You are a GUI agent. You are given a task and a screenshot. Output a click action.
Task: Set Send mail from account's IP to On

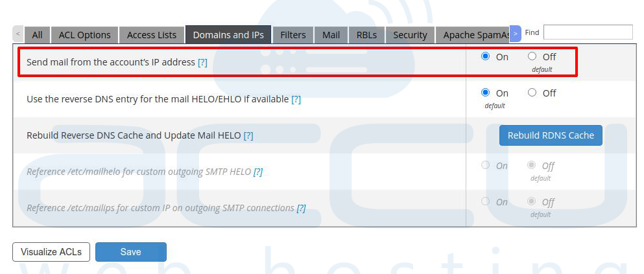click(486, 56)
